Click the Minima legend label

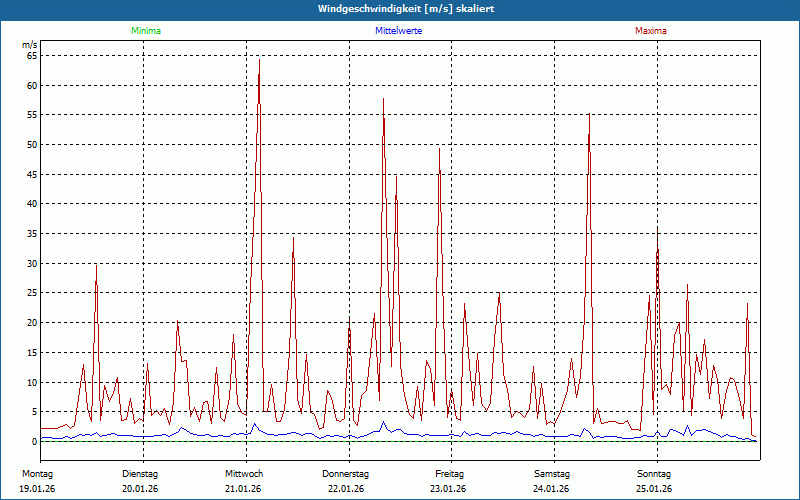tap(144, 31)
